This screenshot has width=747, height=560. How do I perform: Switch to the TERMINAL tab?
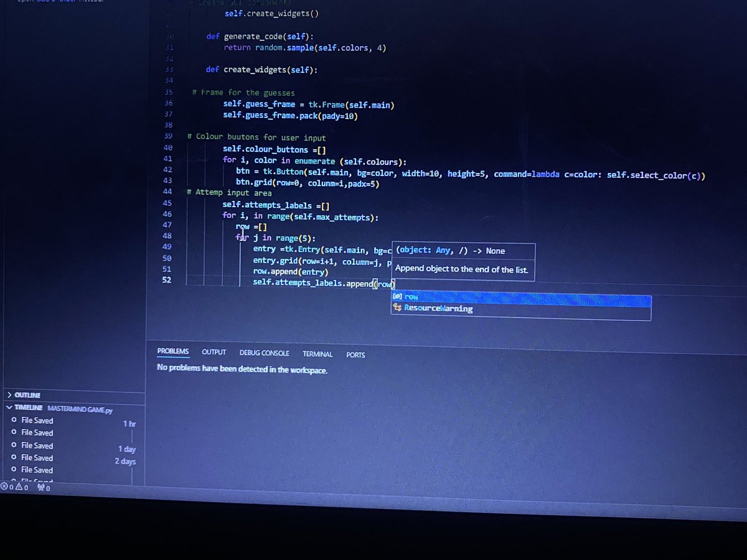(317, 354)
